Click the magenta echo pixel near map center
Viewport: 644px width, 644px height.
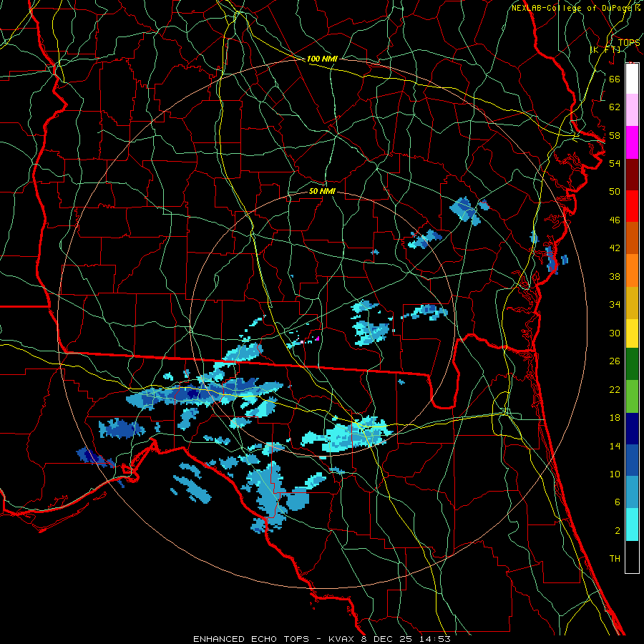point(318,338)
